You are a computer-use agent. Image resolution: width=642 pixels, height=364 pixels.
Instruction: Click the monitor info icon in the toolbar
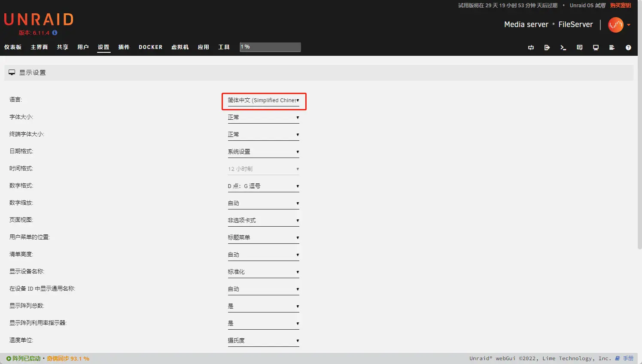596,48
